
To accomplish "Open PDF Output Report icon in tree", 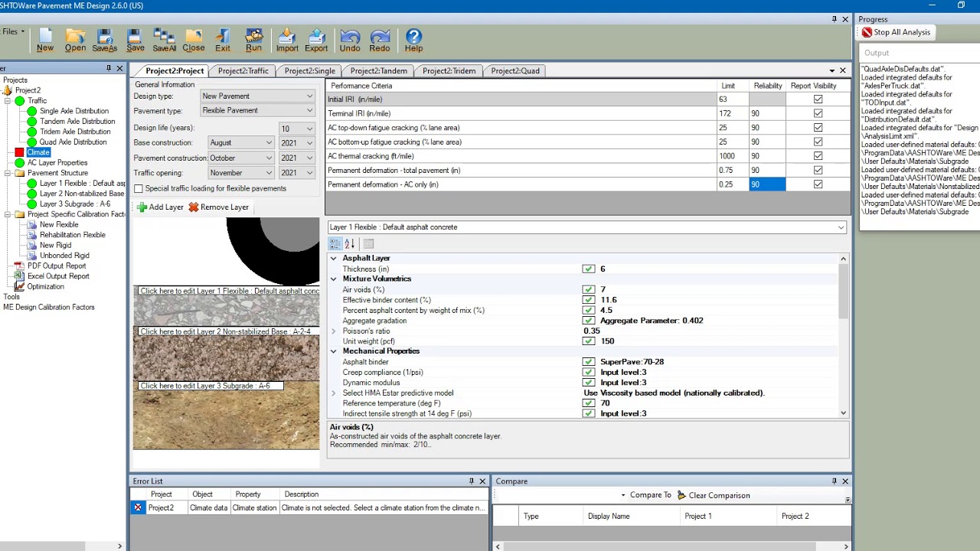I will pyautogui.click(x=19, y=266).
